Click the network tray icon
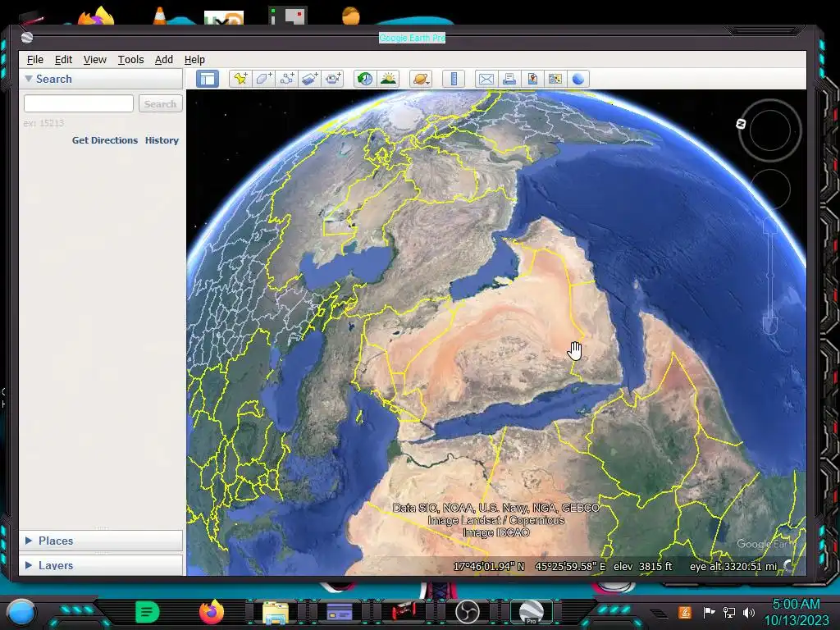Image resolution: width=840 pixels, height=630 pixels. coord(729,612)
